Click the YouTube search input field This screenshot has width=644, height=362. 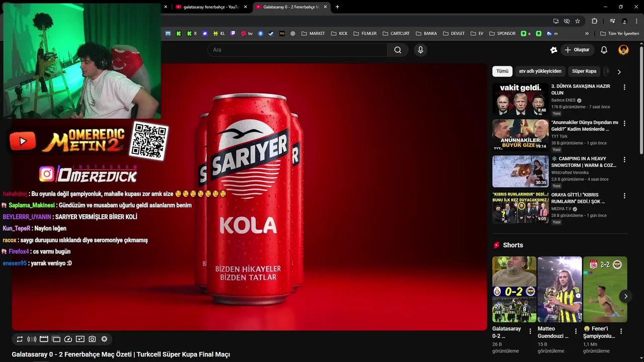tap(297, 50)
